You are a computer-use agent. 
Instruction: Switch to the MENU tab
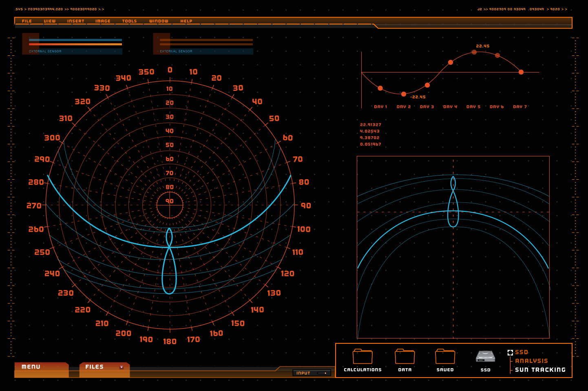(41, 369)
